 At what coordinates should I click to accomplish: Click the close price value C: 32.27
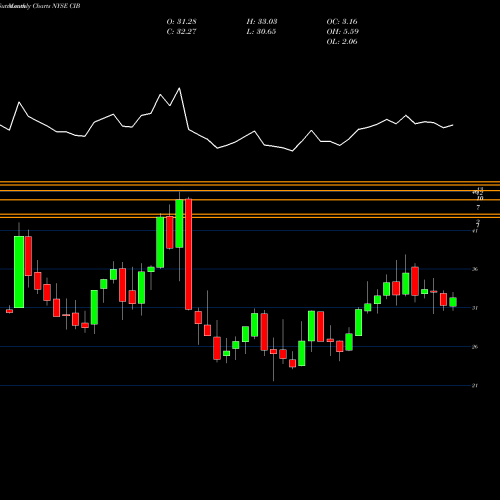coord(181,32)
